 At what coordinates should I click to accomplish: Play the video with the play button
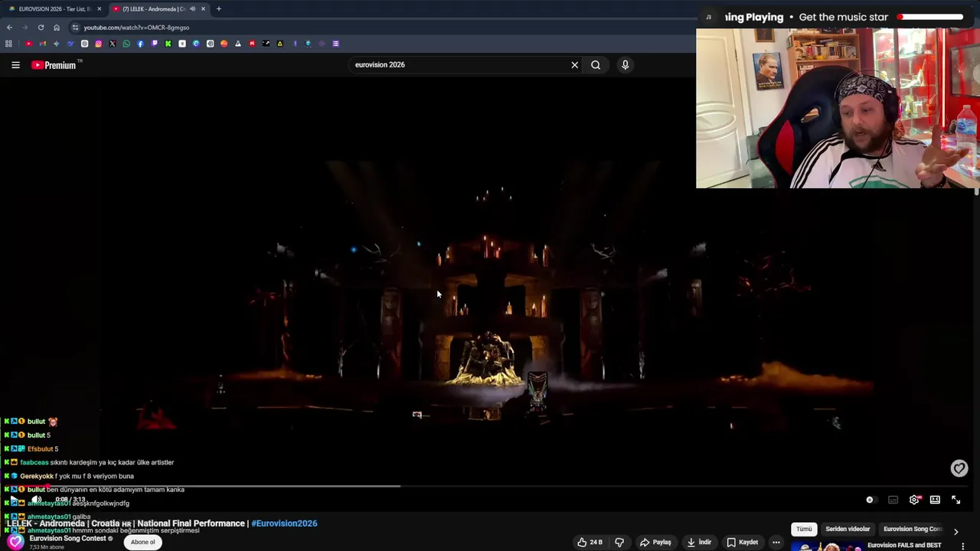point(14,500)
